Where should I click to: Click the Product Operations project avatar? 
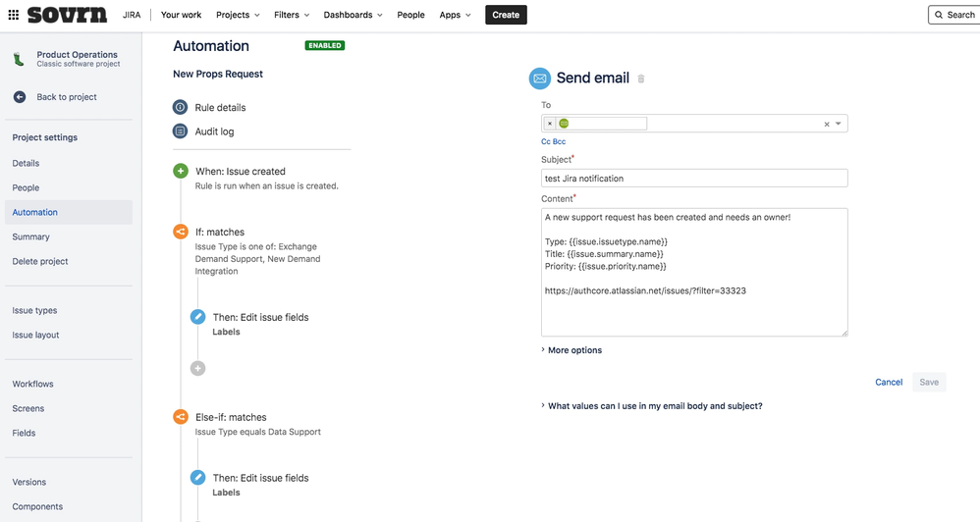click(x=19, y=59)
